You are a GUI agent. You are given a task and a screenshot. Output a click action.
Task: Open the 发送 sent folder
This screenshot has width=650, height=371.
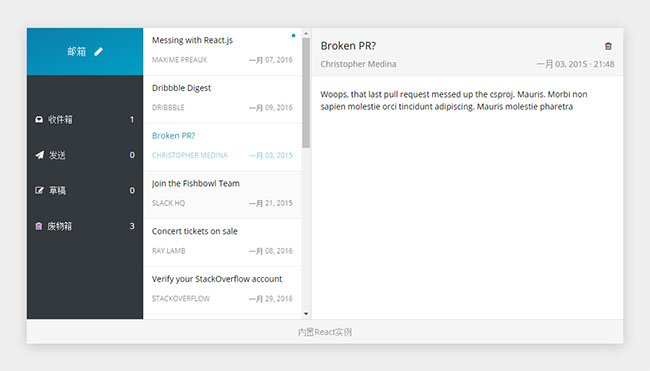[85, 155]
